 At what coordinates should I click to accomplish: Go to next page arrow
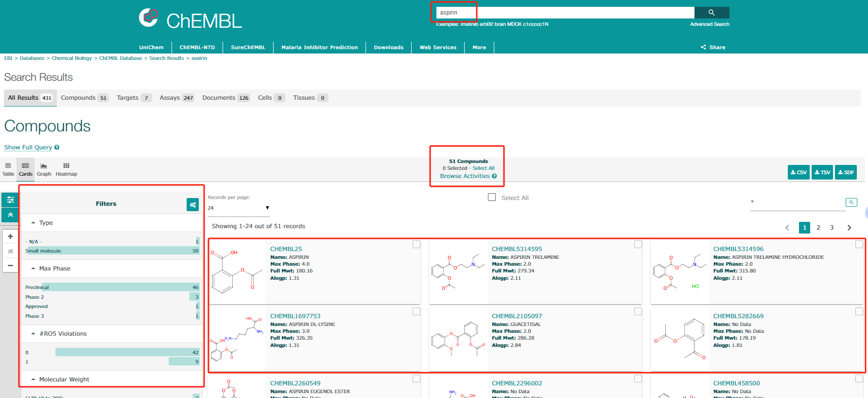849,228
